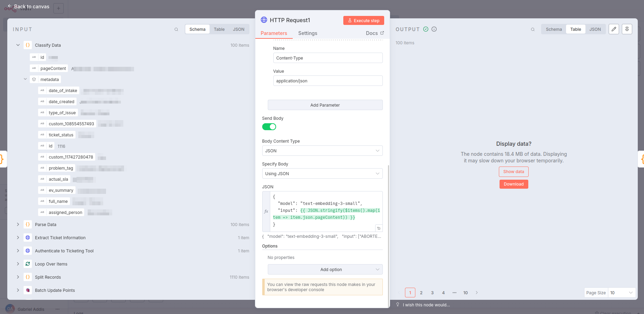Screen dimensions: 644x314
Task: Go back to canvas via arrow
Action: [10, 6]
